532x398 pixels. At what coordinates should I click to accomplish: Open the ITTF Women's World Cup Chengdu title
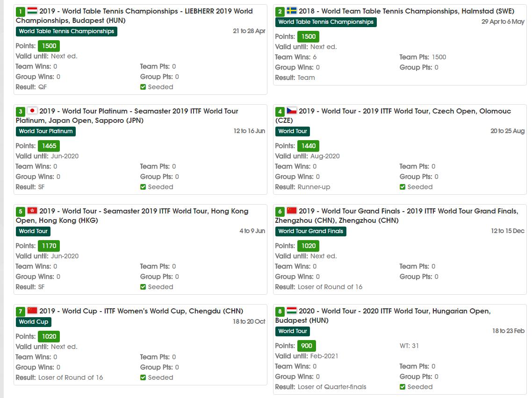point(141,311)
